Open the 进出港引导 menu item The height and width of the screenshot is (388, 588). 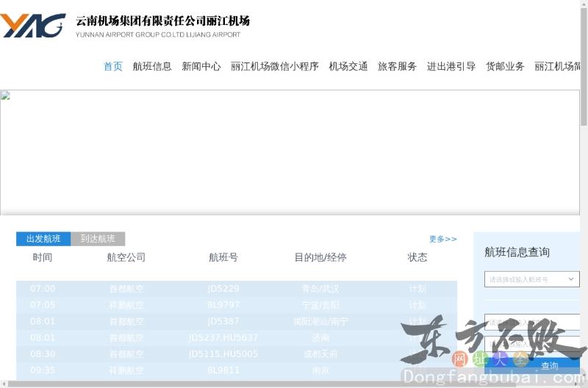point(451,66)
